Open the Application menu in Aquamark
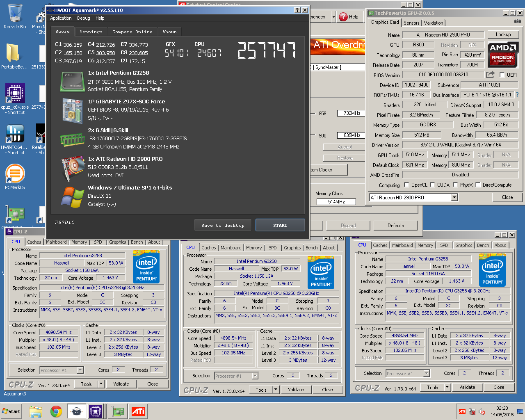Screen dimensions: 525x420 coord(61,18)
